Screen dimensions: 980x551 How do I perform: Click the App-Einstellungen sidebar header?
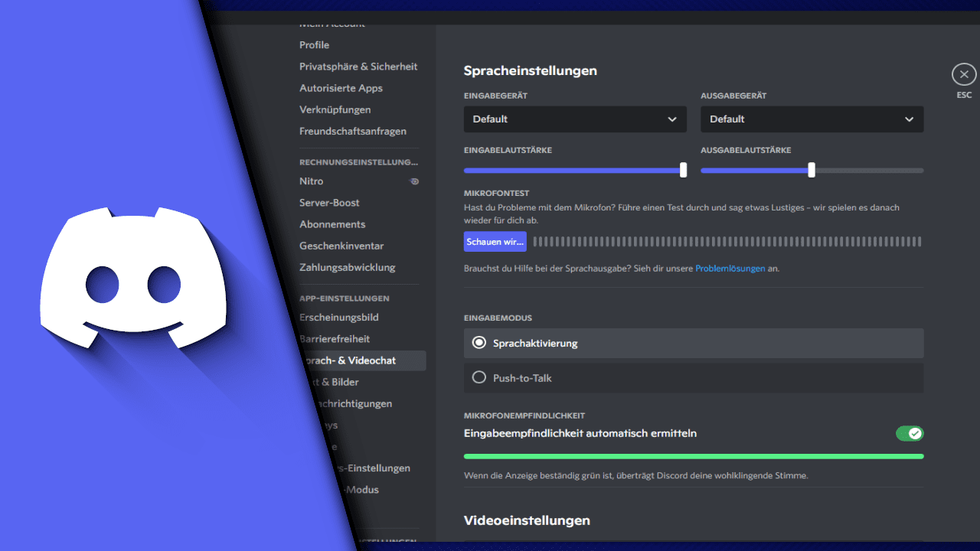tap(345, 298)
